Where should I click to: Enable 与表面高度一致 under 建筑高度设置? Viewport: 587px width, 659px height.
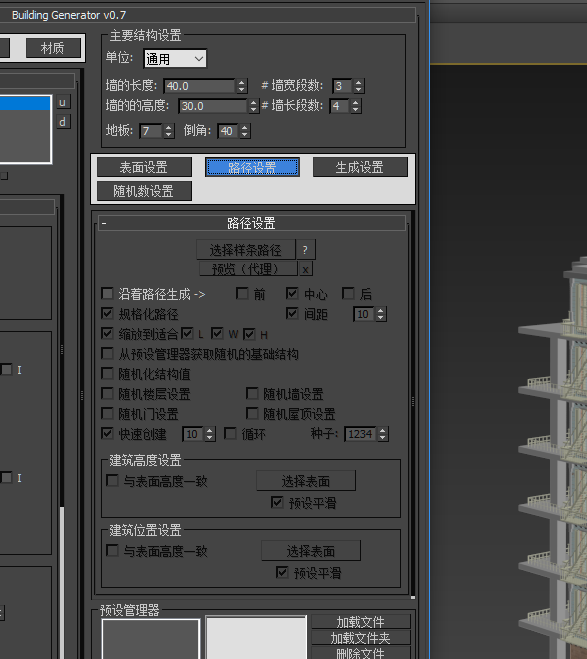point(113,480)
